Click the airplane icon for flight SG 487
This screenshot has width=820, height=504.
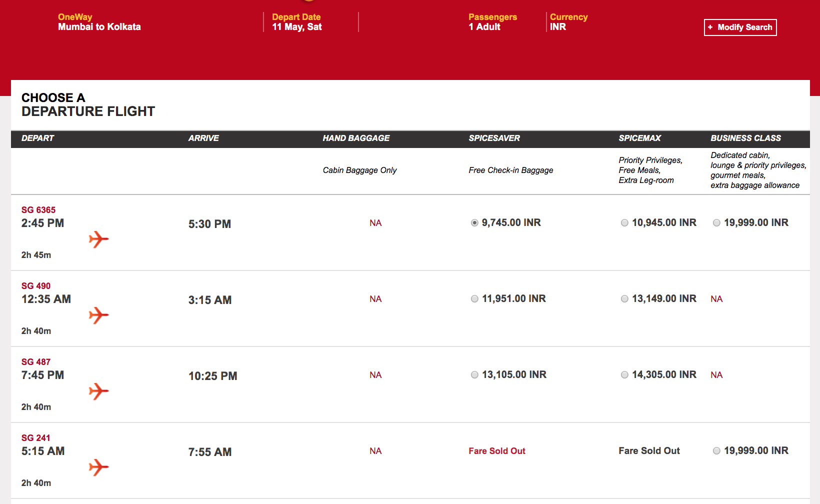point(98,391)
